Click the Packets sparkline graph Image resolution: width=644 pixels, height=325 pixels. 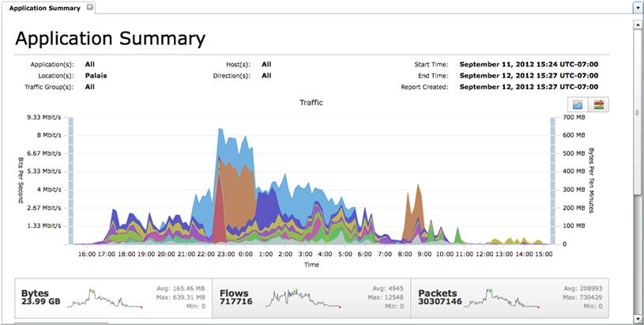click(x=502, y=299)
